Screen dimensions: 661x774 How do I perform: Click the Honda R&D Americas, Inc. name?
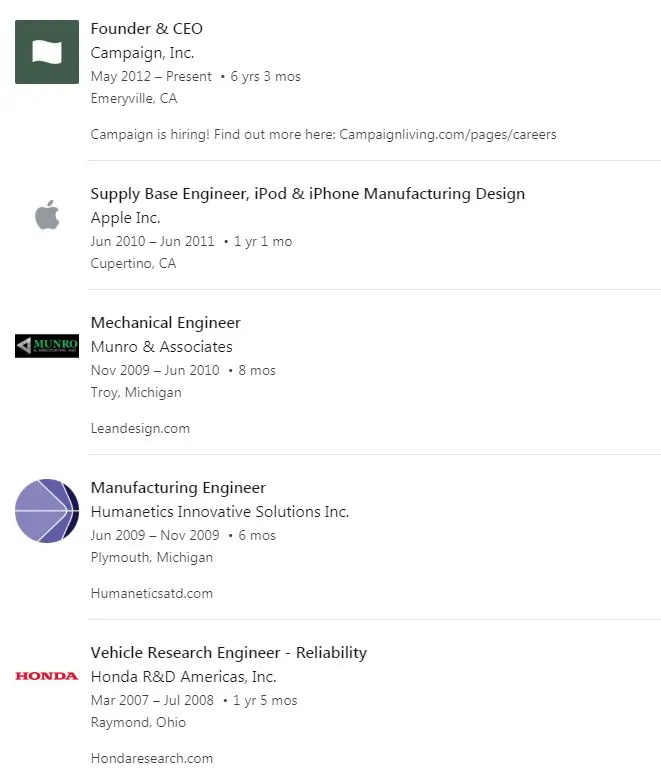(x=183, y=676)
